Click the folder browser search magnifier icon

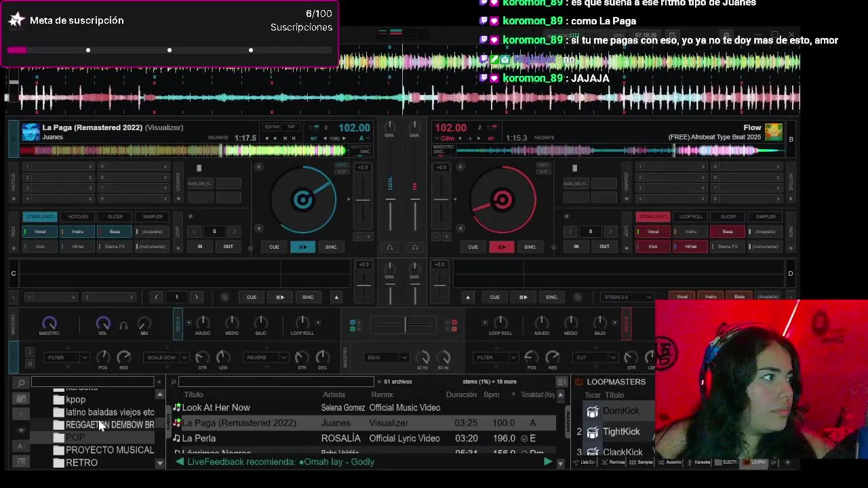click(x=21, y=383)
